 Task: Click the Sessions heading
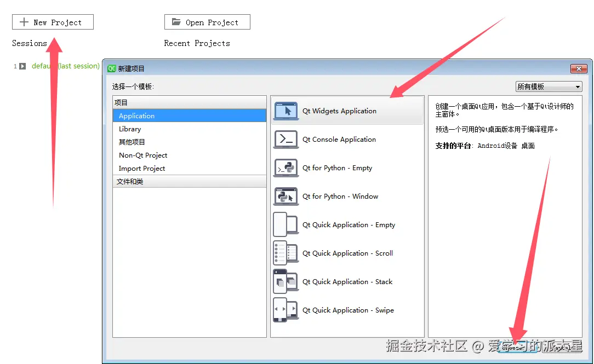30,43
